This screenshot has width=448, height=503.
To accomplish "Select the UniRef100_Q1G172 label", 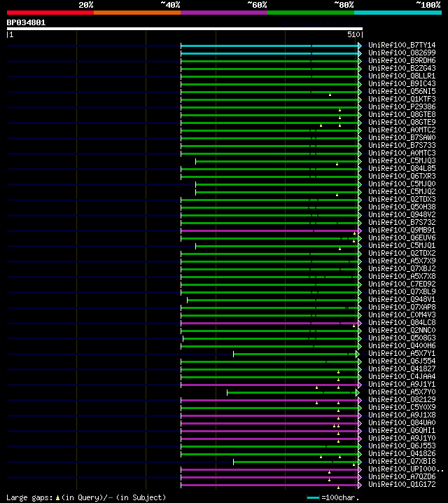I will point(402,484).
